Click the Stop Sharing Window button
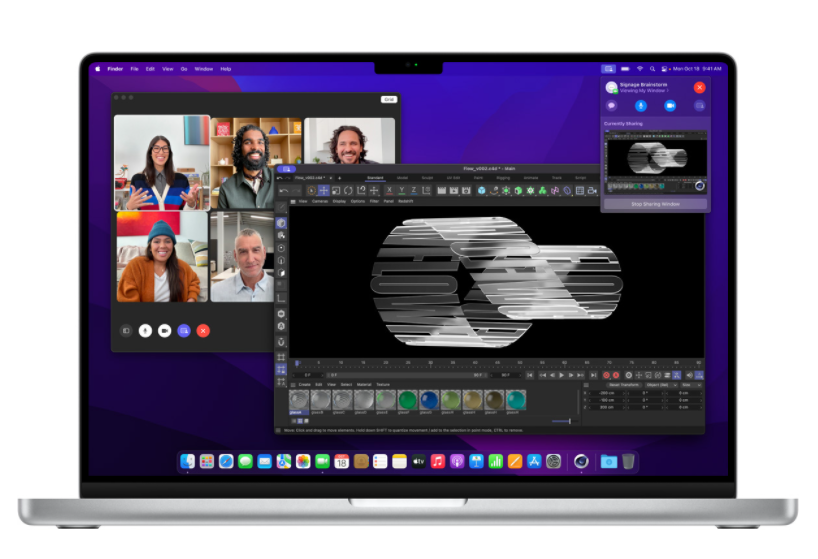This screenshot has width=818, height=559. 655,204
